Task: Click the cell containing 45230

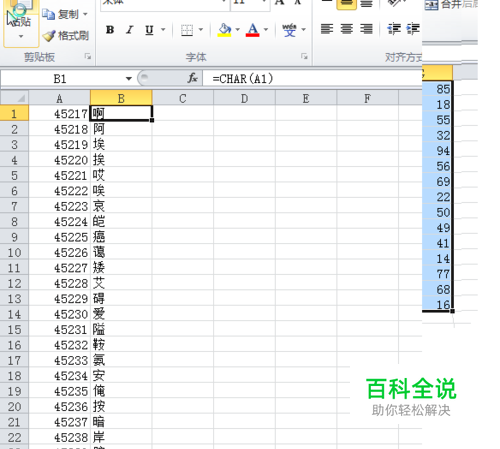Action: tap(60, 314)
